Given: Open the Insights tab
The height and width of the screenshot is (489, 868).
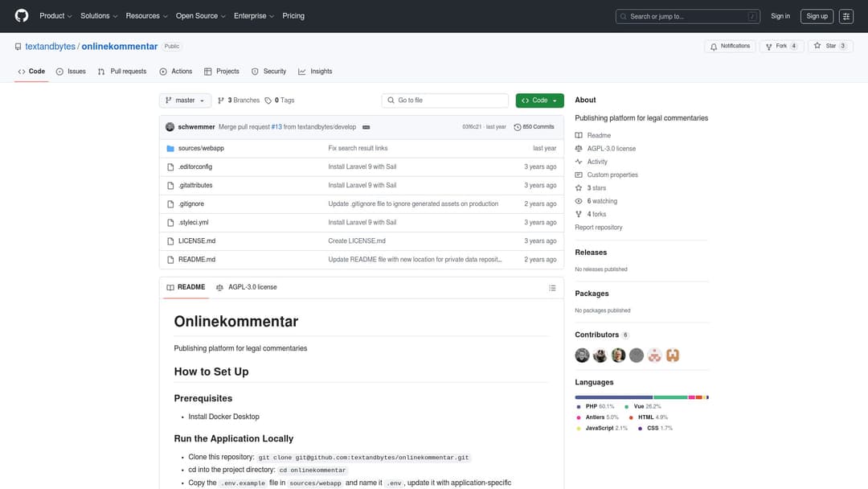Looking at the screenshot, I should [x=316, y=72].
